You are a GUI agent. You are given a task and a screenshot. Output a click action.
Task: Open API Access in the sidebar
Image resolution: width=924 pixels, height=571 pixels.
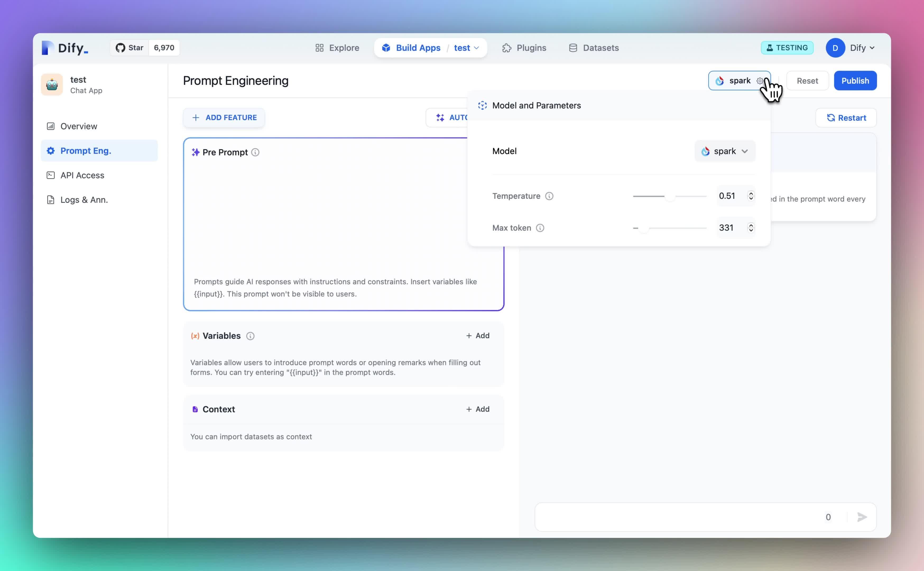coord(82,175)
